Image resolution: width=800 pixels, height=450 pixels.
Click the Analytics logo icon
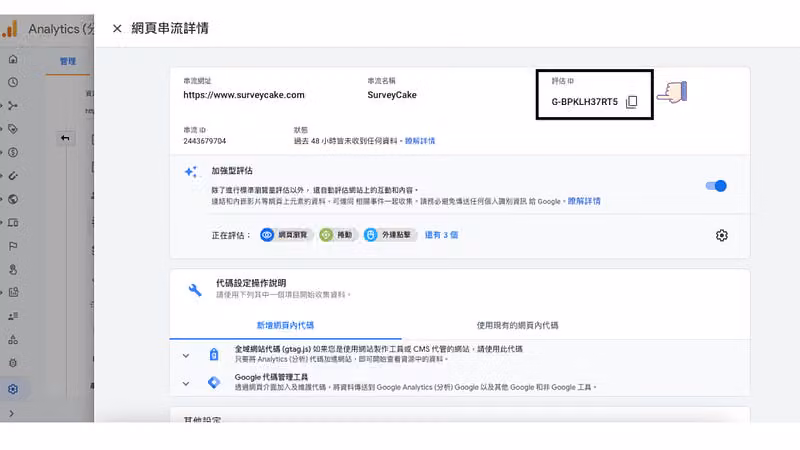pos(10,29)
